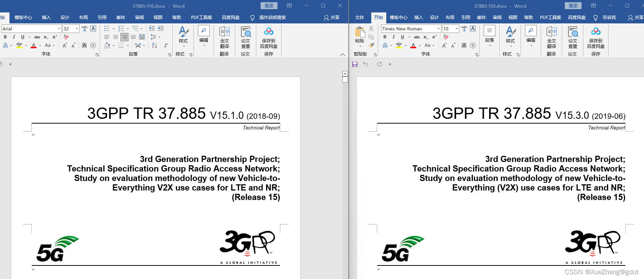
Task: Toggle superscript in f10 window
Action: click(55, 37)
